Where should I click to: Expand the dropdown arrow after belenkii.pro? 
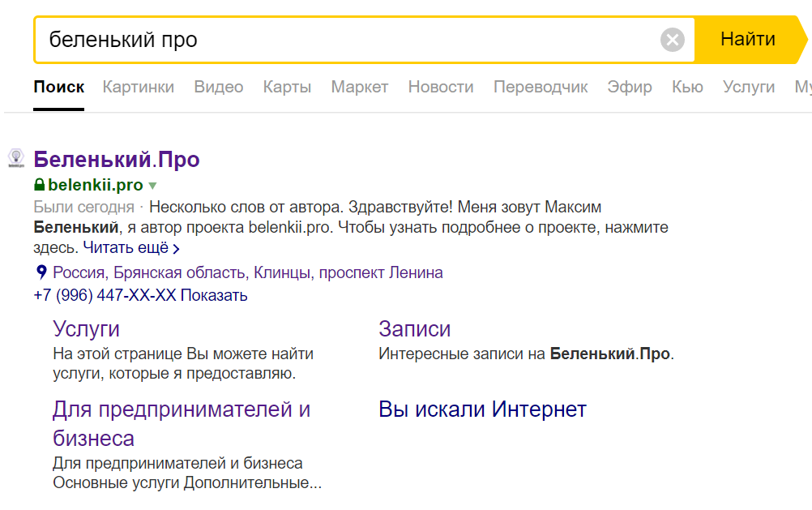pos(152,186)
